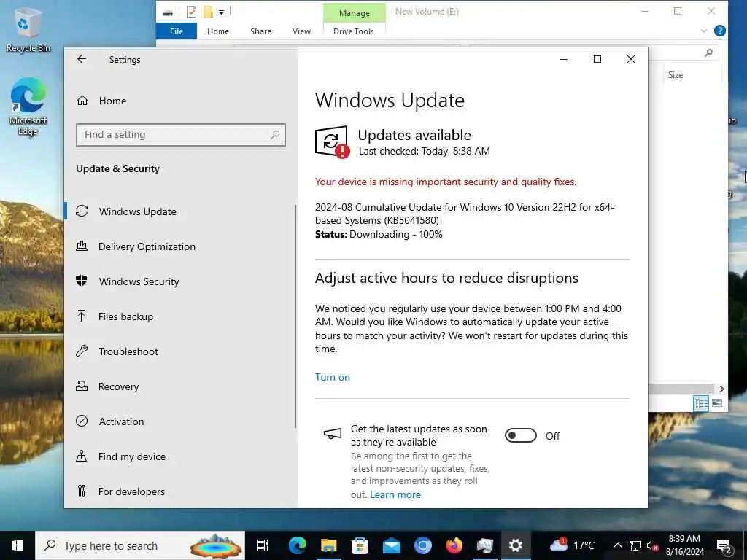Click the Size column header in Explorer
Image resolution: width=747 pixels, height=560 pixels.
tap(675, 75)
